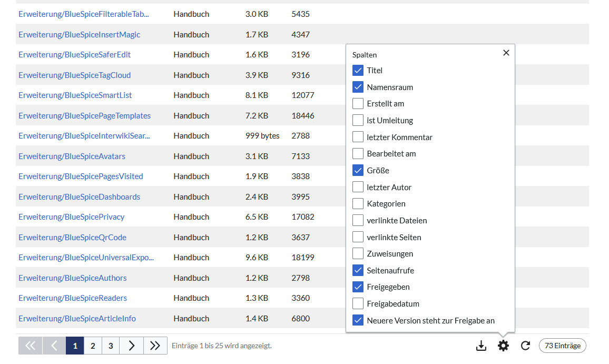This screenshot has height=364, width=609.
Task: Go to next page arrow
Action: (x=132, y=346)
